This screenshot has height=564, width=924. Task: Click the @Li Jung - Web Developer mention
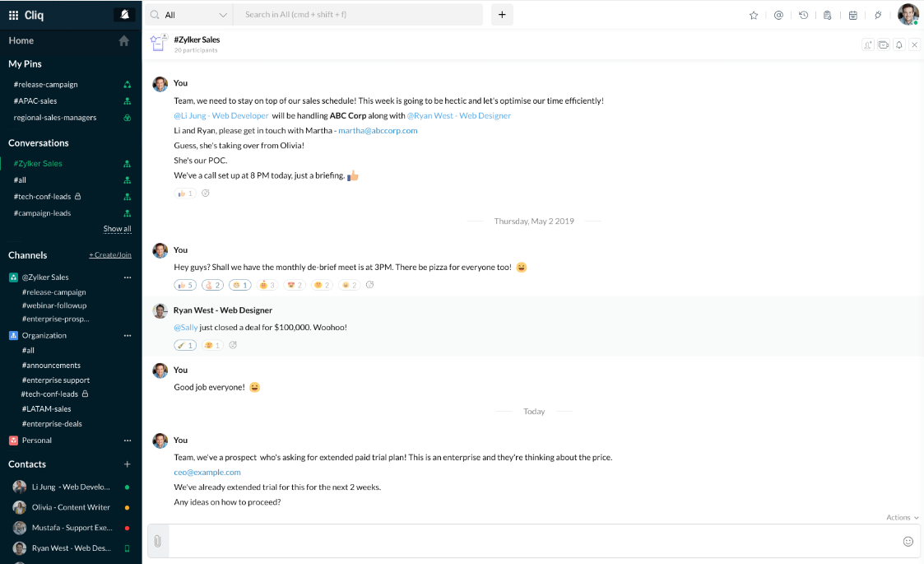tap(221, 115)
